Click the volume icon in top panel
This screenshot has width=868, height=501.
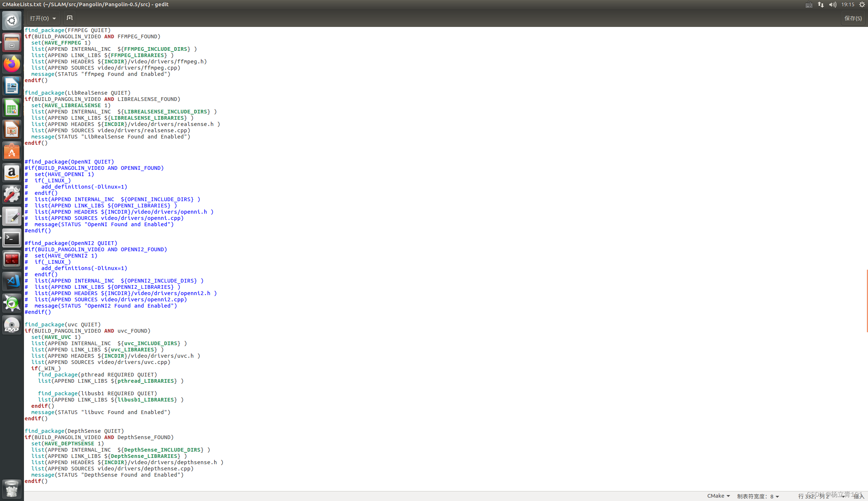click(832, 4)
